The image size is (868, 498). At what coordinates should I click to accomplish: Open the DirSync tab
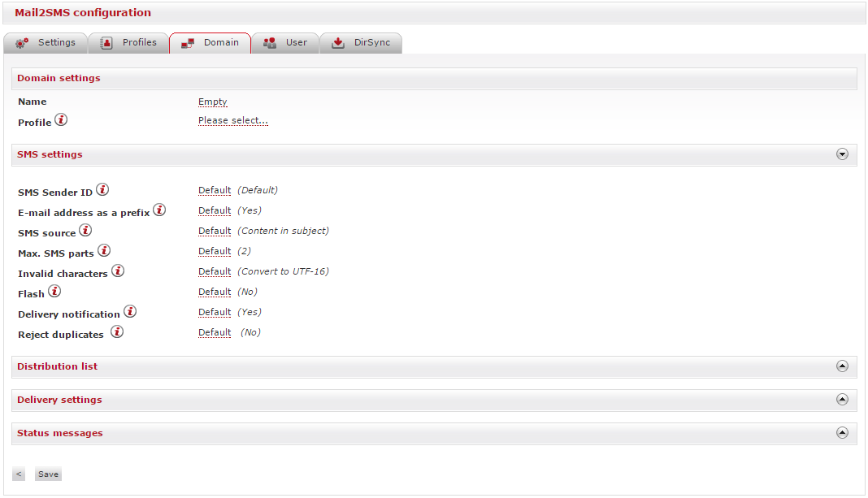point(361,43)
